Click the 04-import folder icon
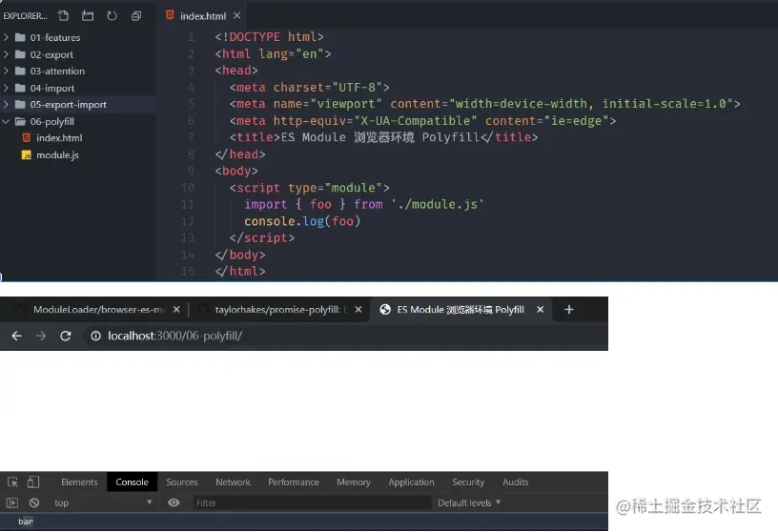 [20, 88]
